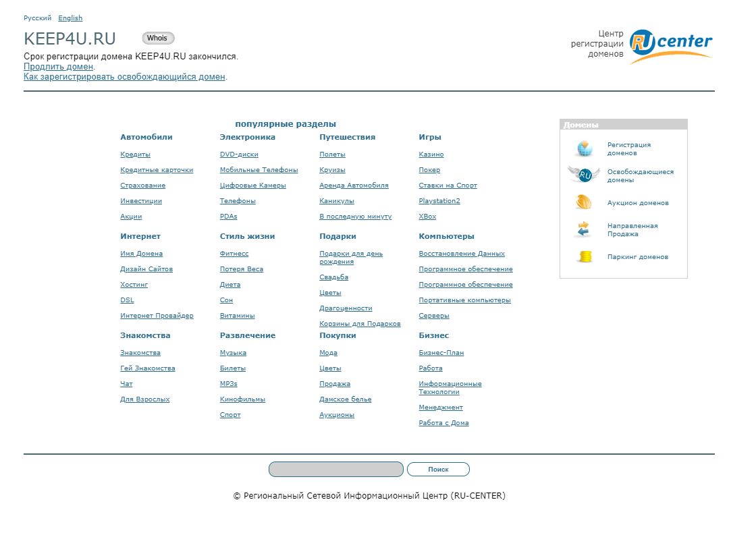Open the Инвестиции link
The height and width of the screenshot is (560, 756).
pos(141,200)
